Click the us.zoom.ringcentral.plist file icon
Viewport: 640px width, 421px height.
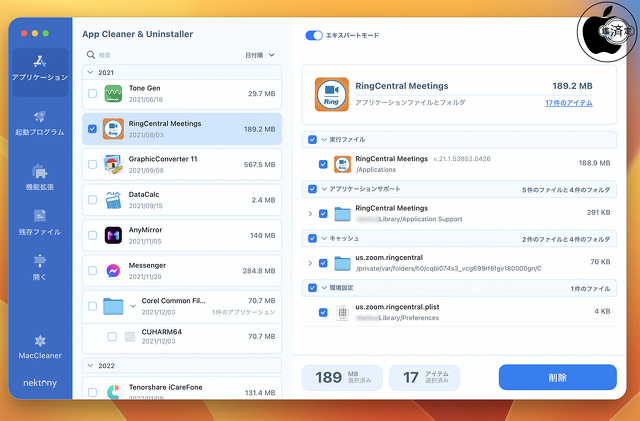pos(342,312)
